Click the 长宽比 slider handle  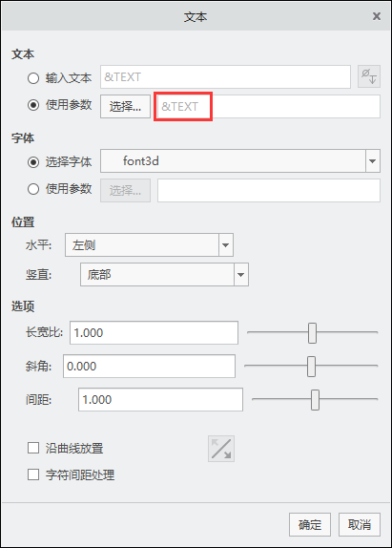tap(312, 333)
